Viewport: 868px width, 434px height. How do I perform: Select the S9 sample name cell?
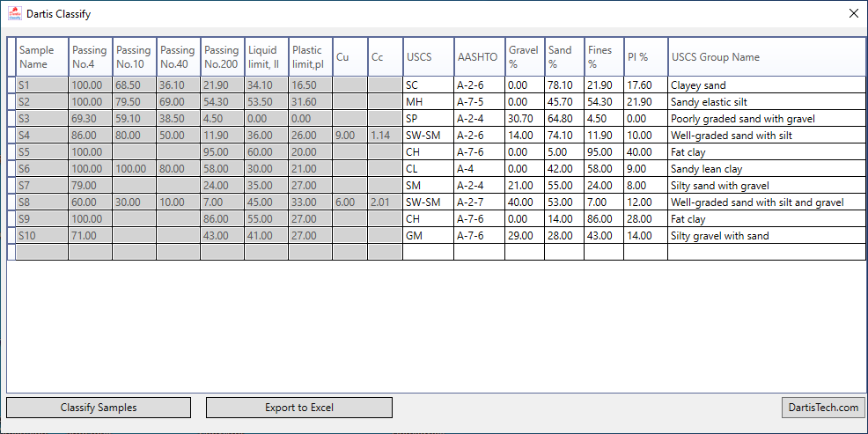coord(42,218)
